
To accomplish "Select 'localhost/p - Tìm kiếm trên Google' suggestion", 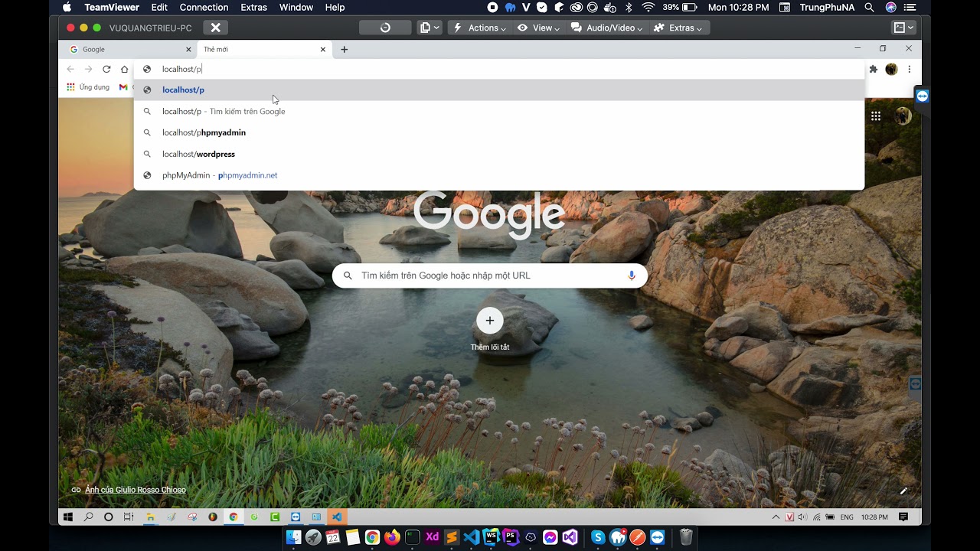I will pos(499,111).
